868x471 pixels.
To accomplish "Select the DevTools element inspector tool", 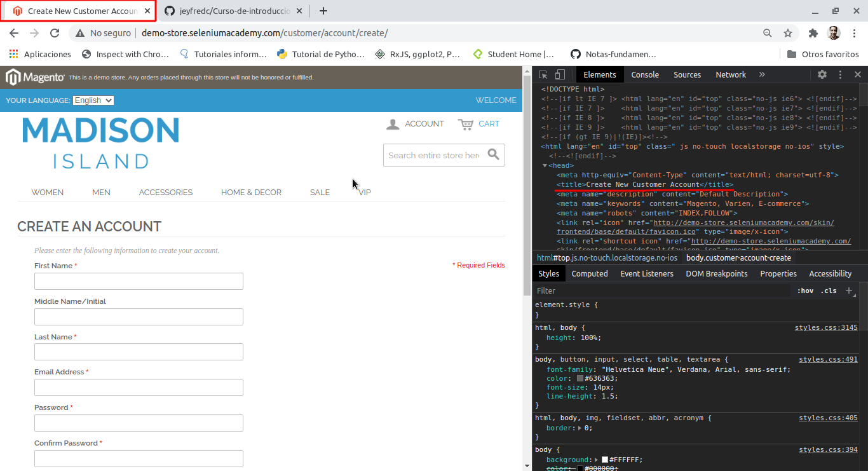I will (x=543, y=74).
